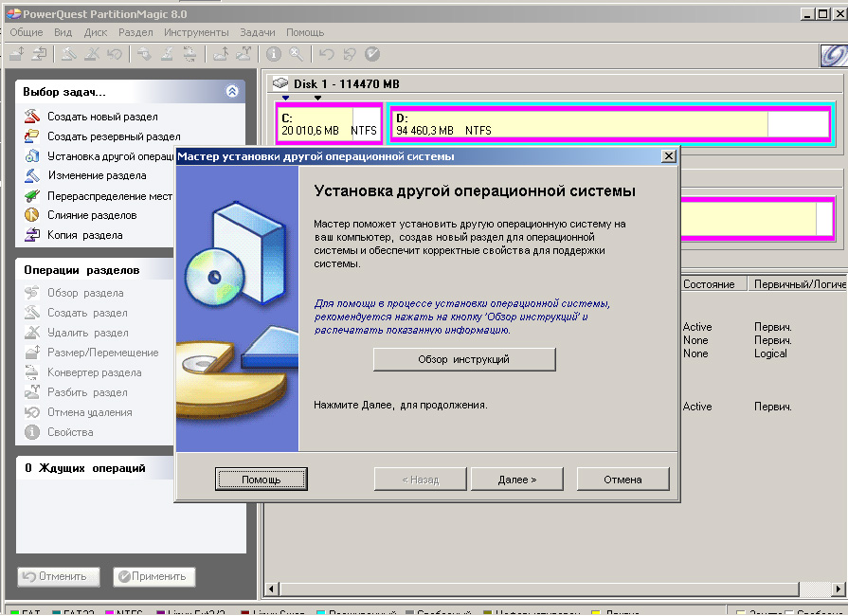Click the Разбить раздел operation label
Viewport: 848px width, 616px height.
(x=87, y=392)
